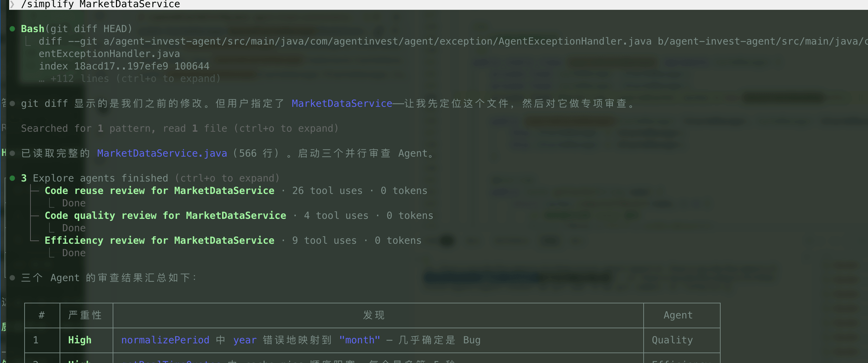Select 'Code quality review for MarketDataService' agent
This screenshot has width=868, height=363.
165,215
